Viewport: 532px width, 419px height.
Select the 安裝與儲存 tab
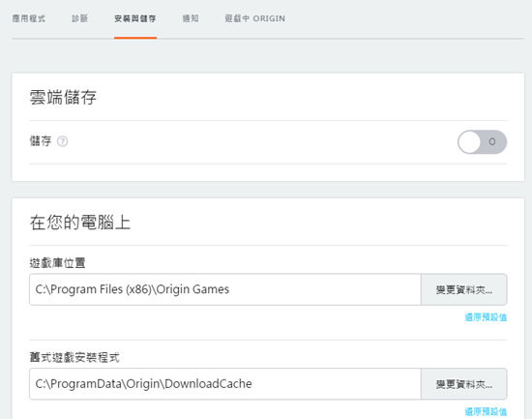coord(135,18)
